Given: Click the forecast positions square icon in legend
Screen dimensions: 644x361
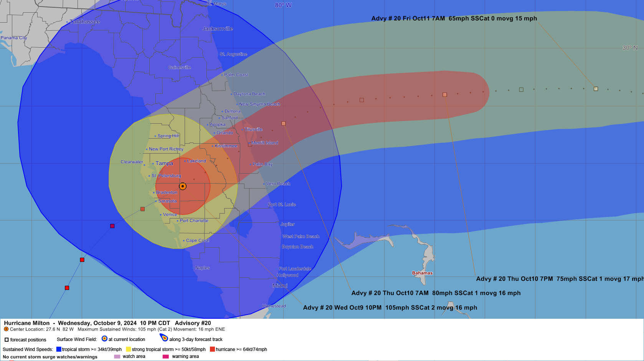Looking at the screenshot, I should (x=7, y=339).
